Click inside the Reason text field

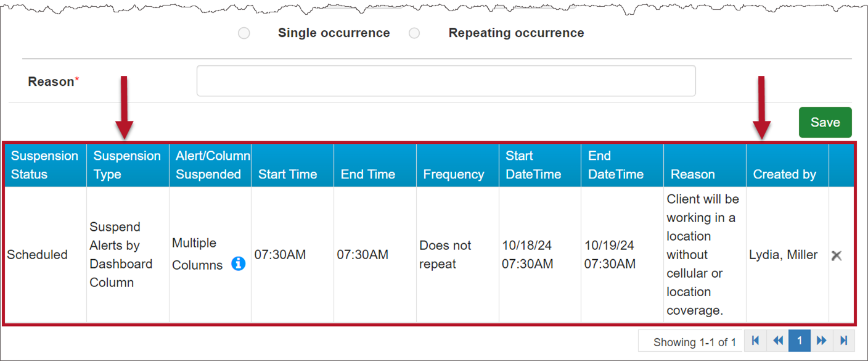coord(446,81)
